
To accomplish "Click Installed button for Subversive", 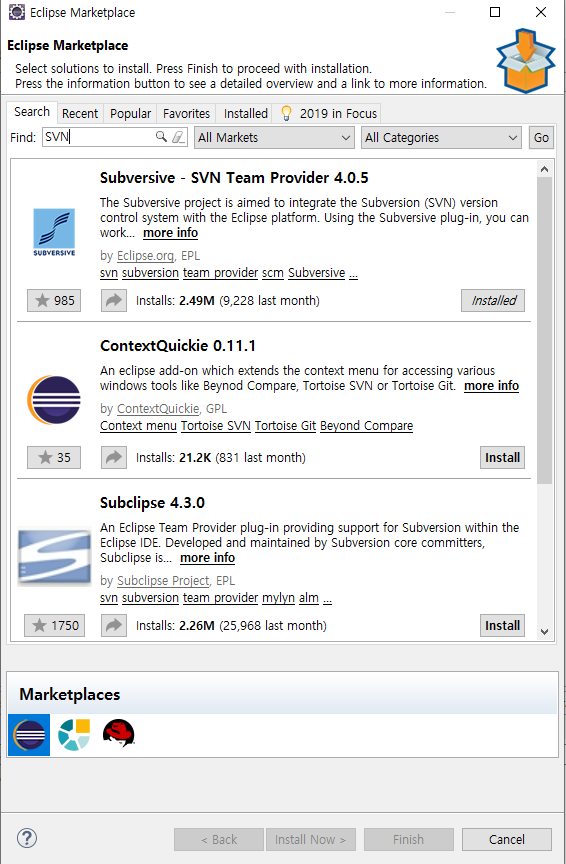I will [493, 300].
